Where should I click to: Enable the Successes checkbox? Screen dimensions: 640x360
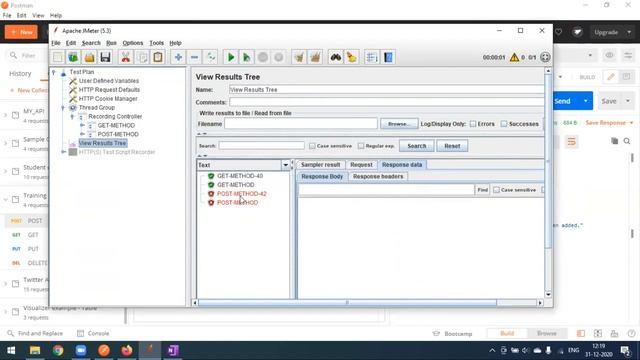click(504, 124)
